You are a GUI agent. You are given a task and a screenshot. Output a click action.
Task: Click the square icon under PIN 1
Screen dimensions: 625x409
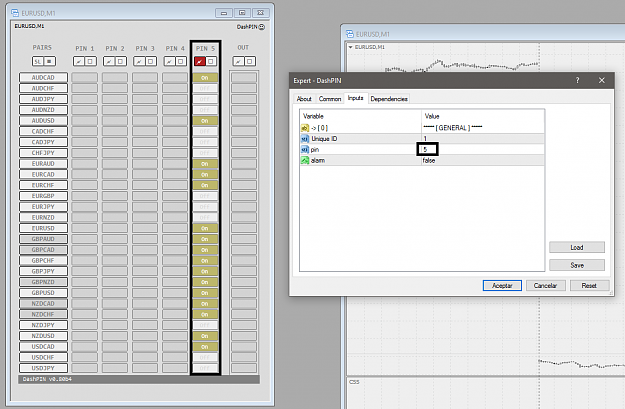tap(90, 61)
